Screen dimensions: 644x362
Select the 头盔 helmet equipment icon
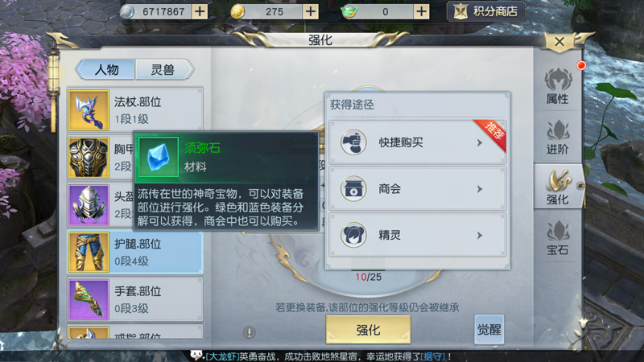coord(89,205)
